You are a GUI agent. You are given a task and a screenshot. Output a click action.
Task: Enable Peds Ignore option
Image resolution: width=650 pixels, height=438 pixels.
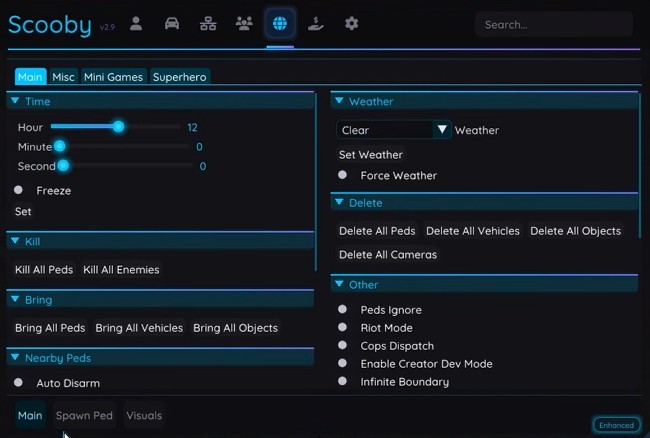tap(342, 309)
